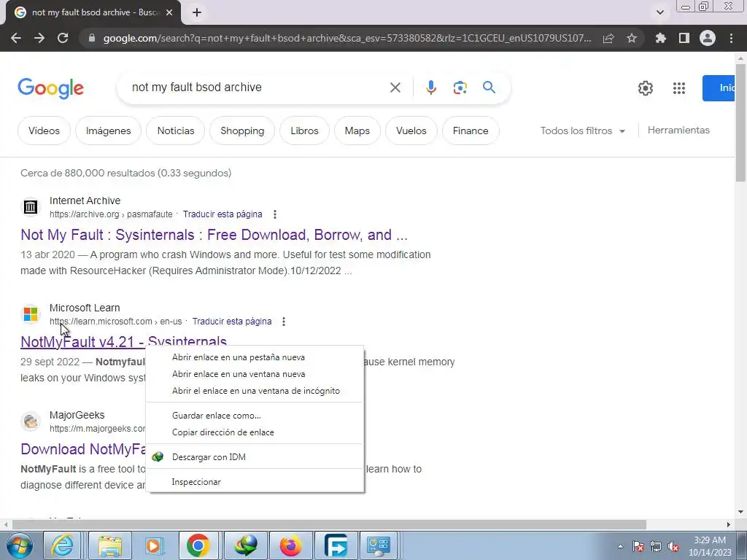Open the Chrome three-dot menu

pos(731,38)
